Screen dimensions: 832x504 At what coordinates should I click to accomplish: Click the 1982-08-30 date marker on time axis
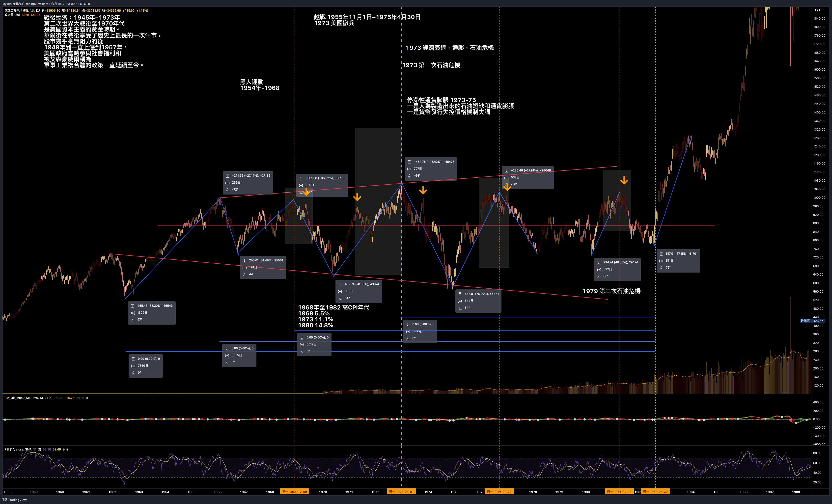[x=655, y=492]
